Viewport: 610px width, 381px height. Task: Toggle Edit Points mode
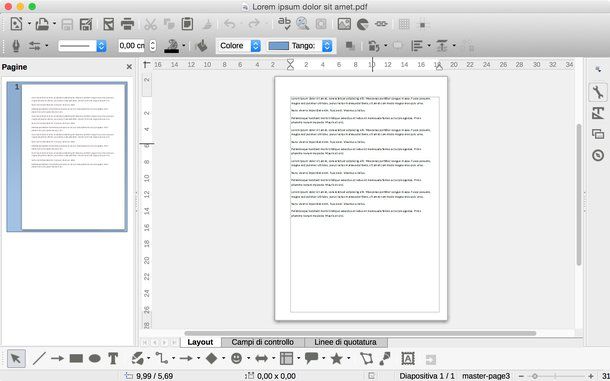coord(366,358)
